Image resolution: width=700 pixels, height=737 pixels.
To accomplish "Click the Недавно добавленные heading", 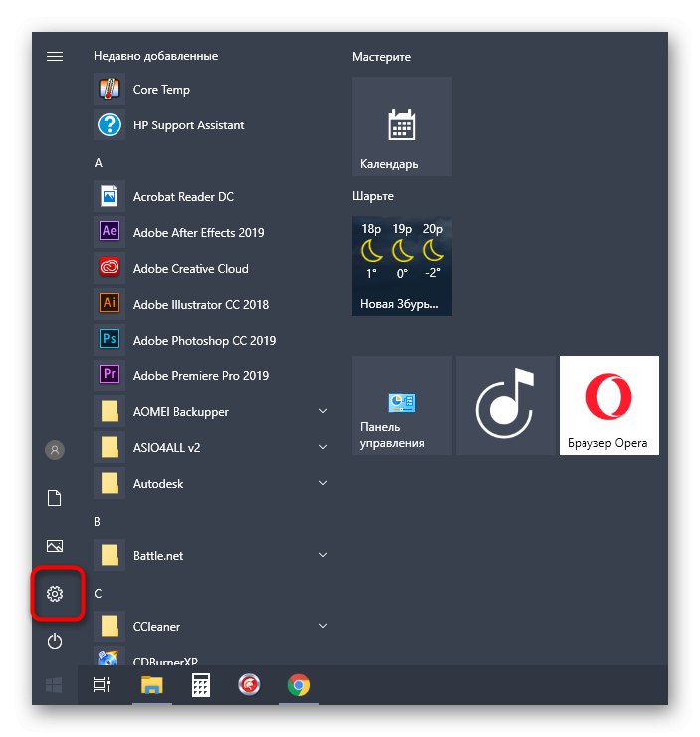I will [156, 56].
